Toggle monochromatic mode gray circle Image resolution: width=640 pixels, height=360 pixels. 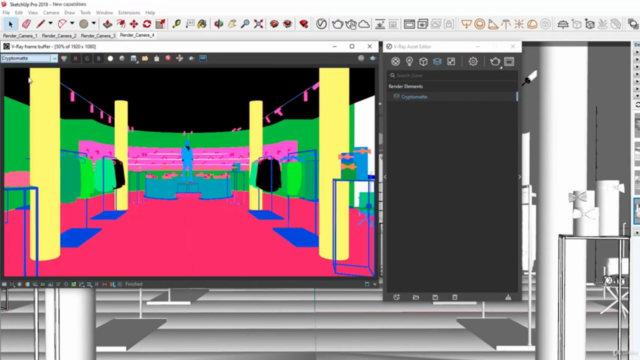point(122,59)
